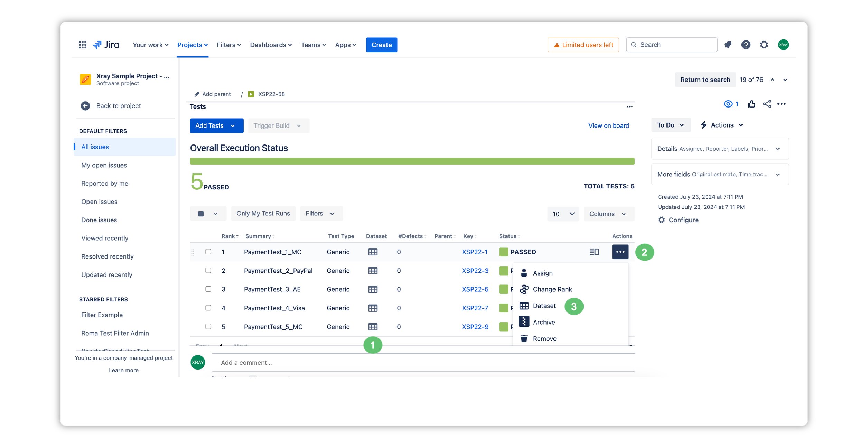Screen dimensions: 868x448
Task: Choose Dataset from the context menu
Action: tap(544, 306)
